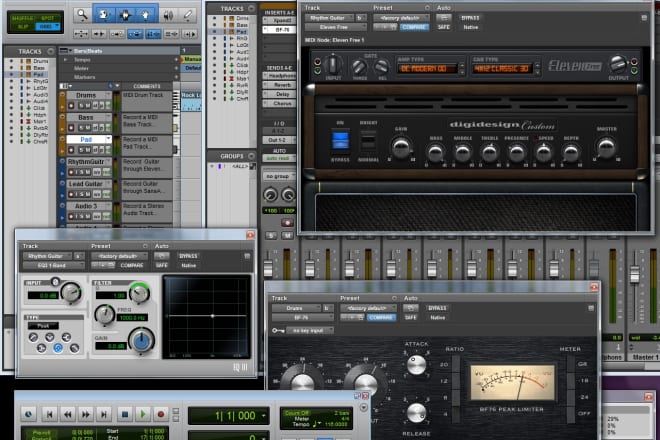Image resolution: width=660 pixels, height=440 pixels.
Task: Click BYPASS in the Eleven Free plugin header
Action: pos(470,18)
